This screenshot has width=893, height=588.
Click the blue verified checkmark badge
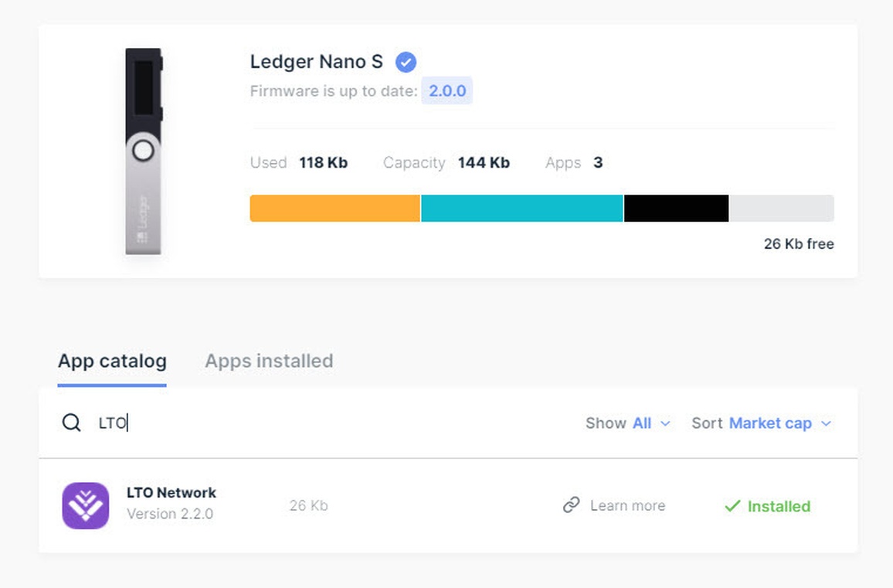coord(406,62)
